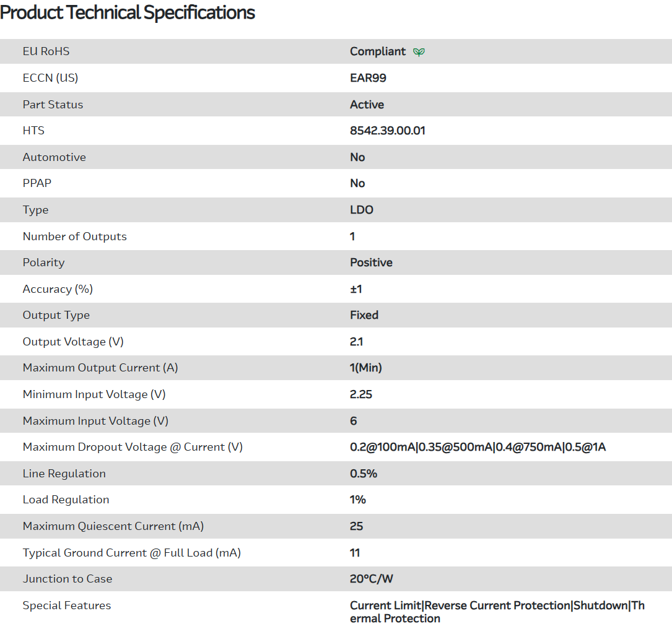Image resolution: width=672 pixels, height=629 pixels.
Task: Click the Automotive row label
Action: (55, 157)
